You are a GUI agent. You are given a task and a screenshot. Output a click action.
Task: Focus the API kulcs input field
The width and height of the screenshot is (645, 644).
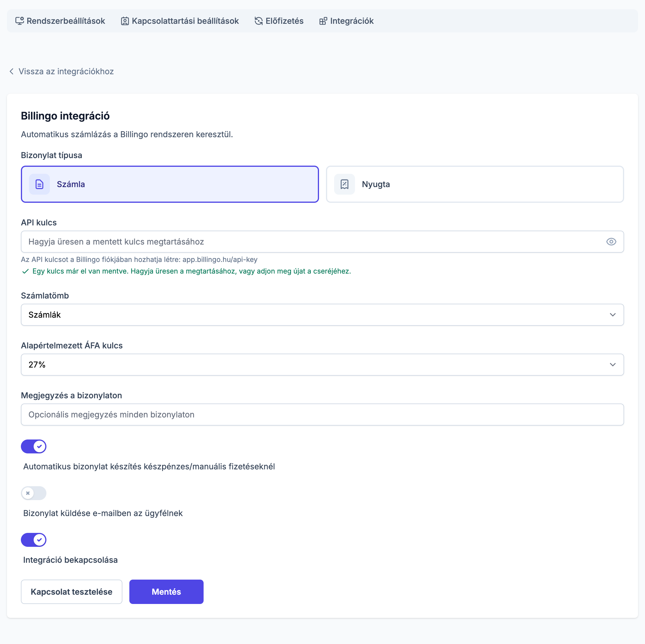point(322,242)
